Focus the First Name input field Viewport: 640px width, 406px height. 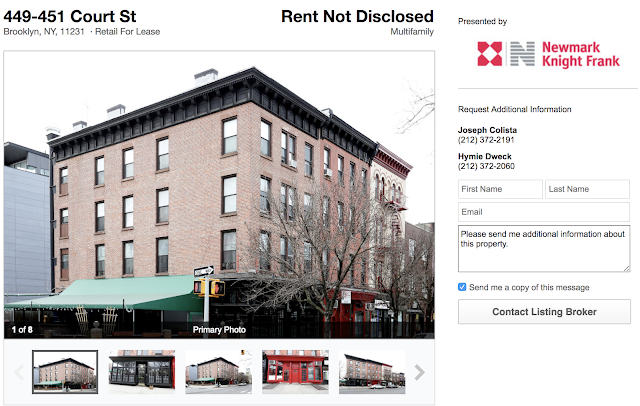pyautogui.click(x=500, y=189)
